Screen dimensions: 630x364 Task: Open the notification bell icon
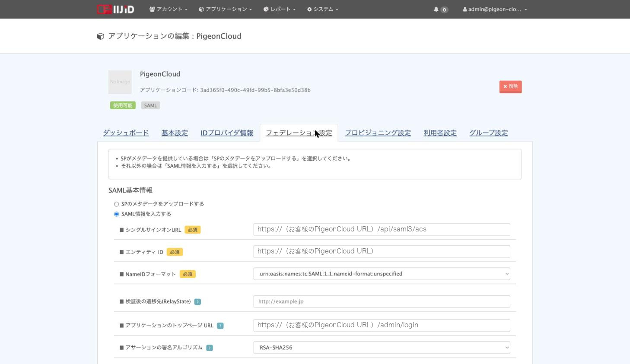[x=436, y=9]
